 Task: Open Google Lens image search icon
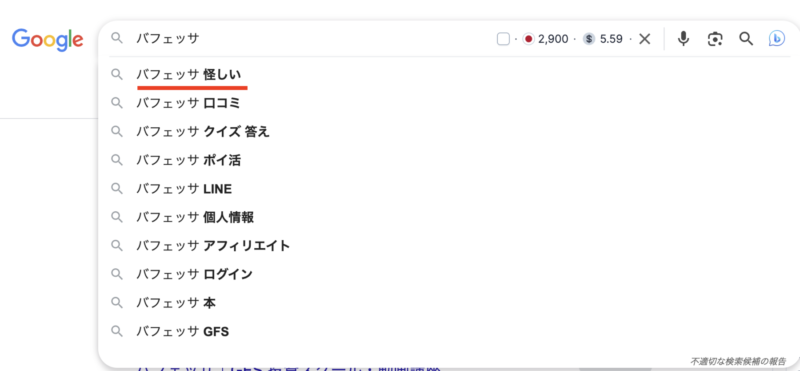pyautogui.click(x=715, y=39)
